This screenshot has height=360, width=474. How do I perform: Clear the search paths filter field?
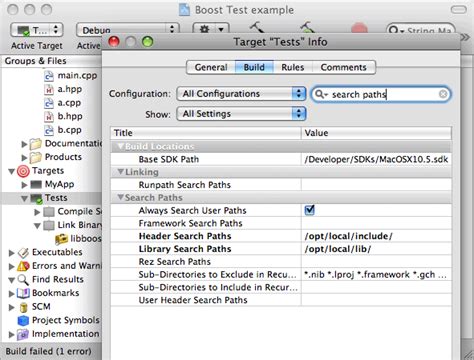pos(443,94)
